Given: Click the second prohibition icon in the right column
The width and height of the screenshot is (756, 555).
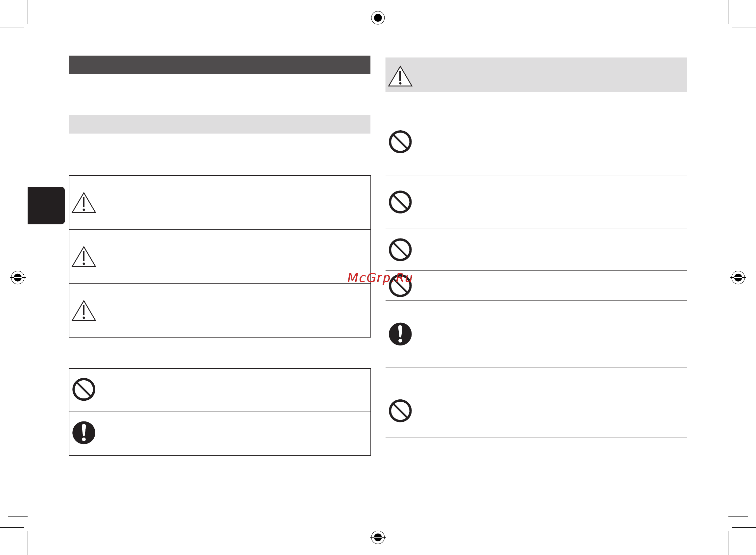Looking at the screenshot, I should pyautogui.click(x=400, y=202).
